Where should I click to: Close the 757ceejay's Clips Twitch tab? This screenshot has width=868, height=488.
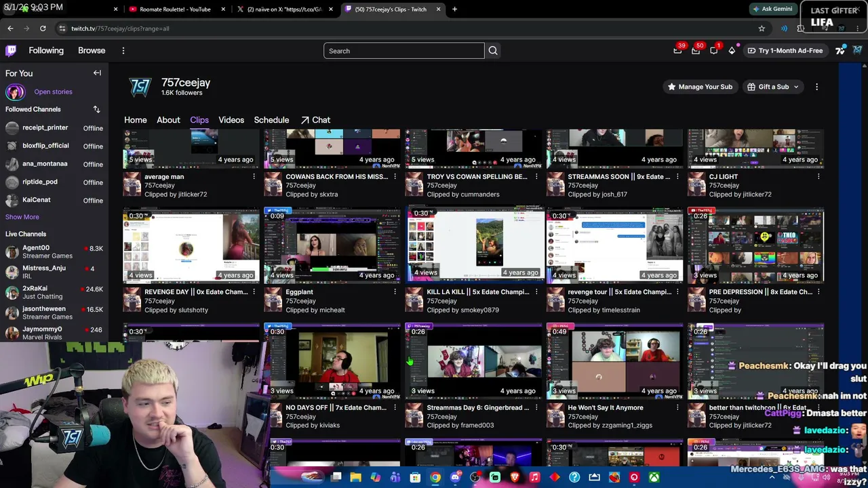438,9
